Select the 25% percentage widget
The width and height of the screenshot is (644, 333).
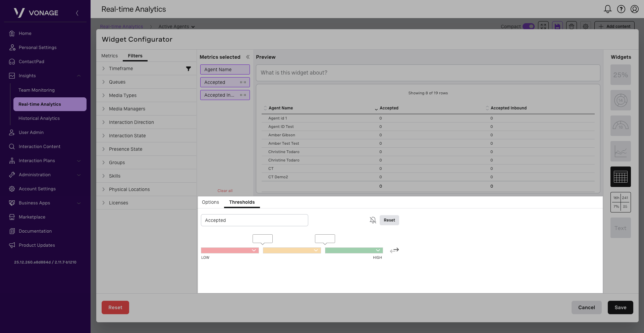point(621,75)
